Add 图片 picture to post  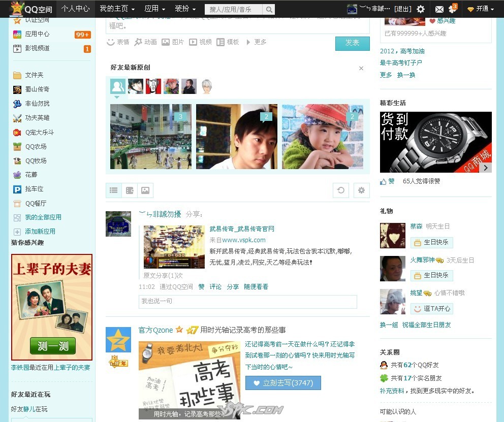(173, 42)
